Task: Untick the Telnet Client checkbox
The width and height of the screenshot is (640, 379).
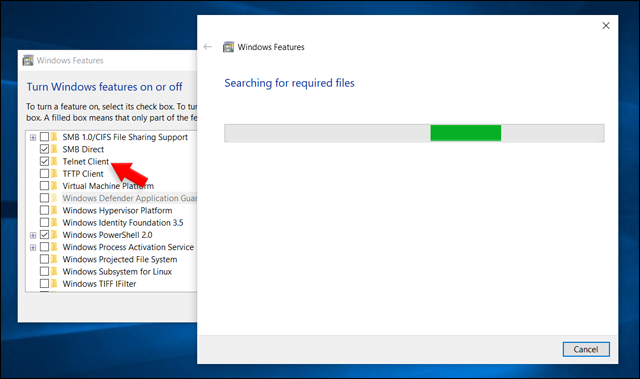Action: 44,161
